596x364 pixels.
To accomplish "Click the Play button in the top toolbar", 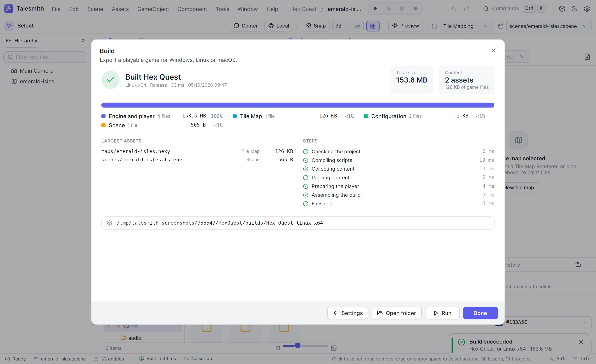I will coord(376,9).
